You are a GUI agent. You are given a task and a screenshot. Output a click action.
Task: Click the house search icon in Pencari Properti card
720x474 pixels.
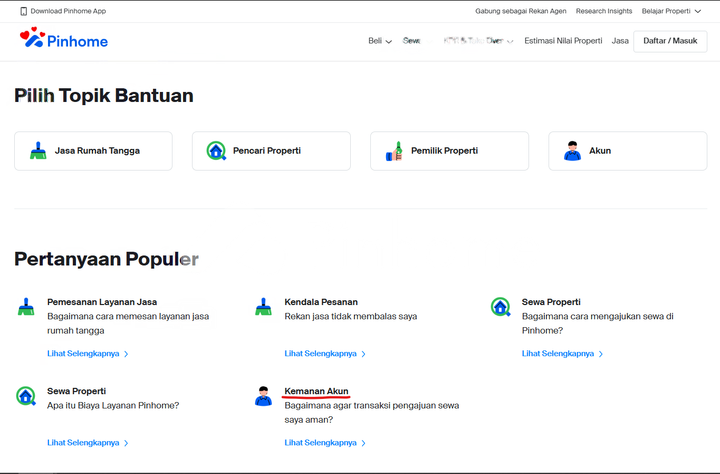(216, 151)
